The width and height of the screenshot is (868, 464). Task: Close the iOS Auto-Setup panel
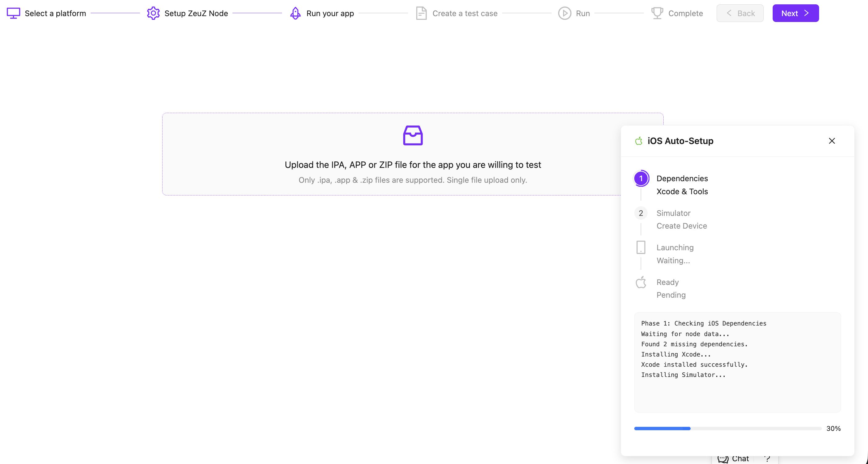[x=831, y=141]
